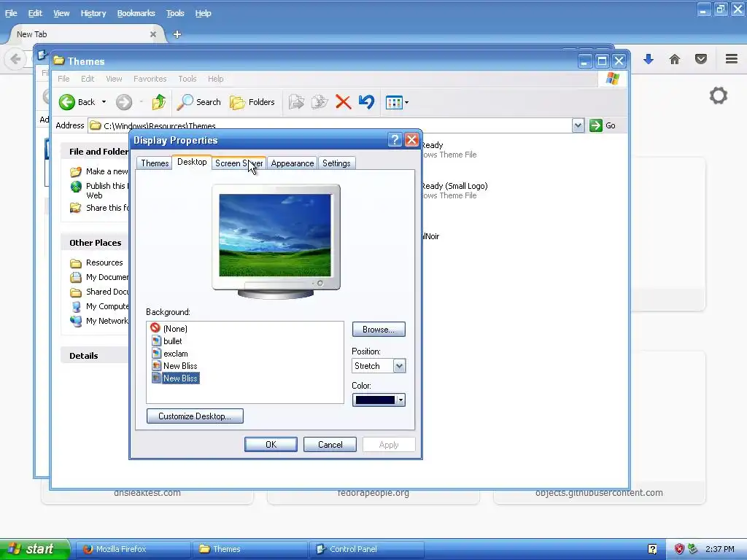Click Firefox back navigation button
This screenshot has height=560, width=747.
pyautogui.click(x=15, y=59)
